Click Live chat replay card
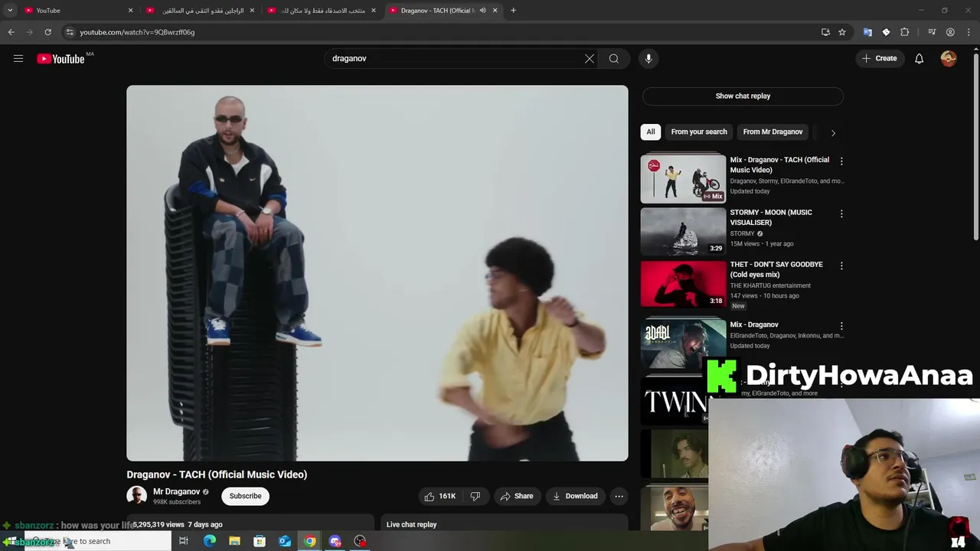Screen dimensions: 980x551 (505, 523)
